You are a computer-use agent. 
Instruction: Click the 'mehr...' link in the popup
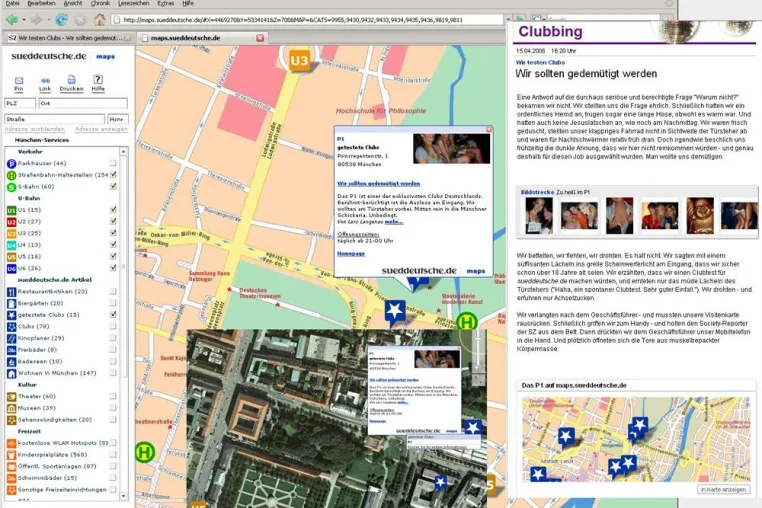pos(394,222)
